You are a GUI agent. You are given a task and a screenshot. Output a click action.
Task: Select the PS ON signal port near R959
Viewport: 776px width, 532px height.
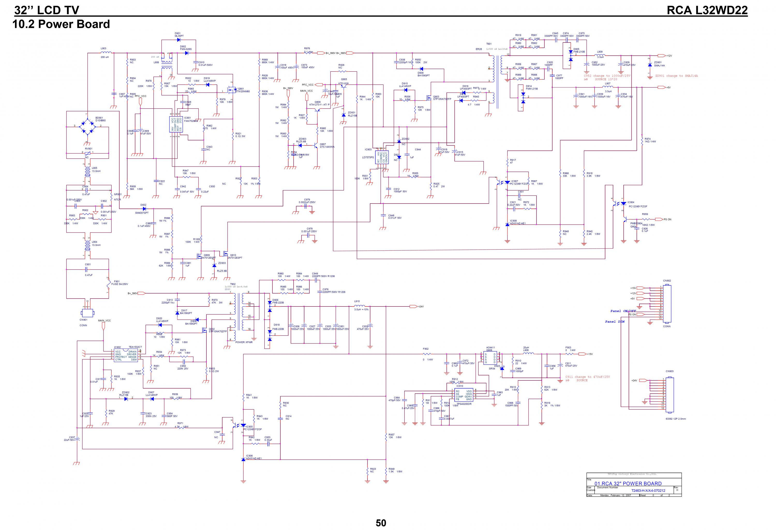(x=659, y=219)
